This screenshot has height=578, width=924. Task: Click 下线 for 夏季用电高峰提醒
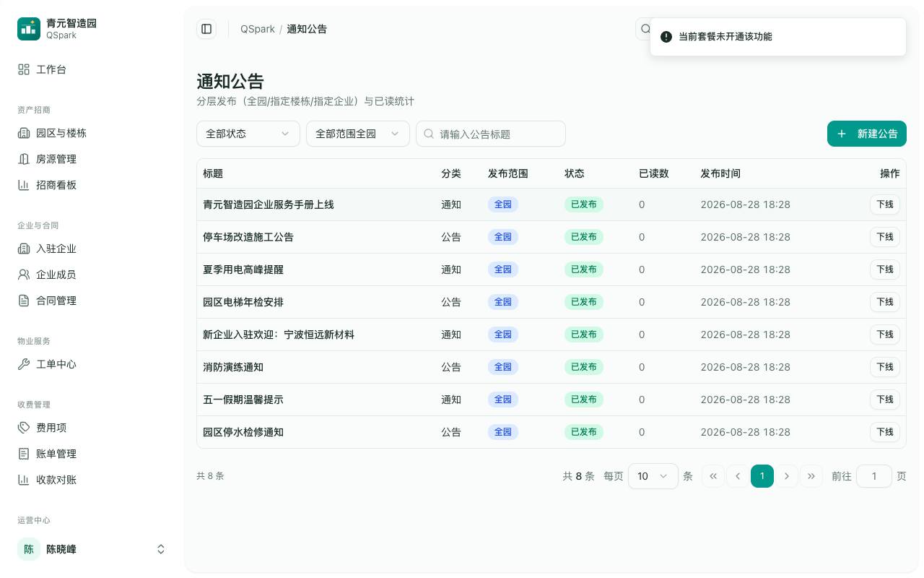pos(885,269)
